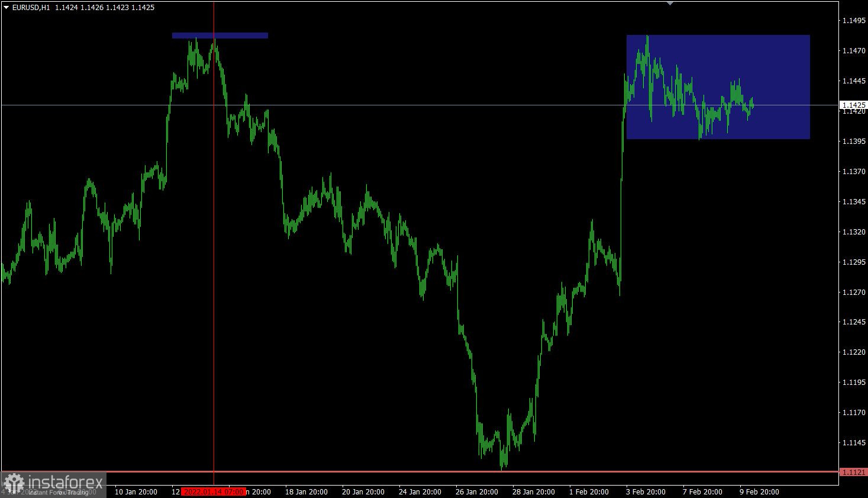Click the 1.1495 price scale label
The height and width of the screenshot is (498, 868).
coord(854,21)
